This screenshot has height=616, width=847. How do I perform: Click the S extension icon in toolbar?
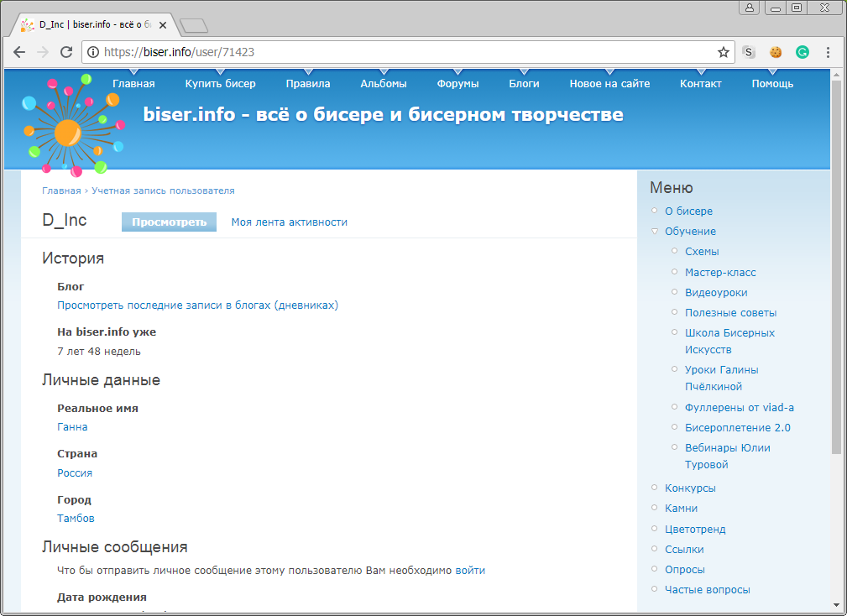[749, 52]
